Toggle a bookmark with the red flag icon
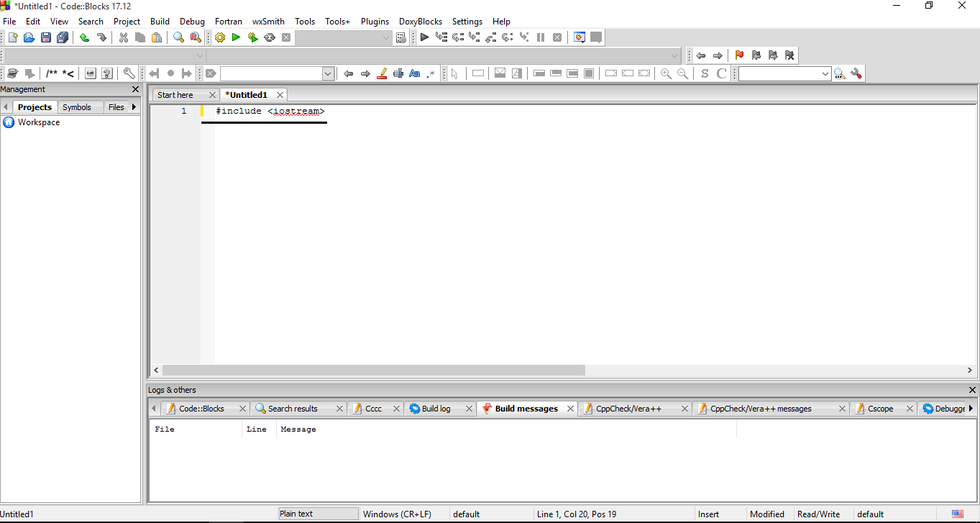Image resolution: width=980 pixels, height=523 pixels. click(739, 55)
